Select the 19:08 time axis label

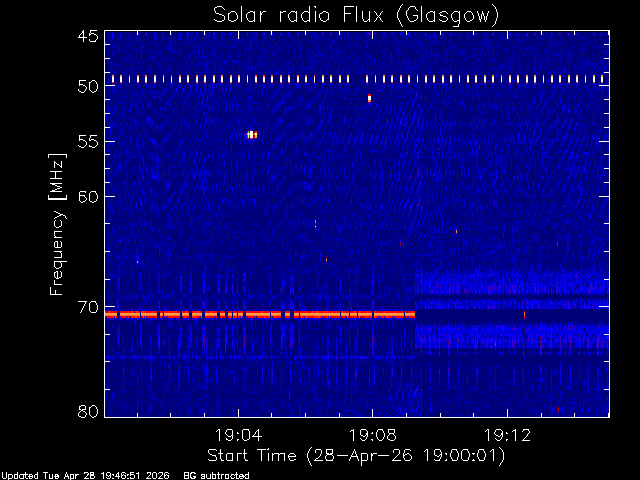coord(373,435)
